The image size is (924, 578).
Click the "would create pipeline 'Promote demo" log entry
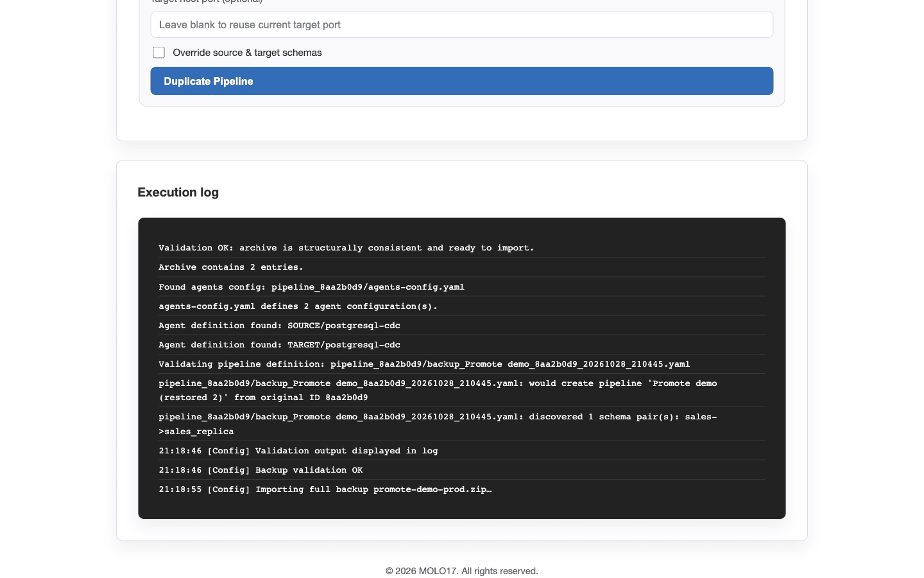pos(462,390)
